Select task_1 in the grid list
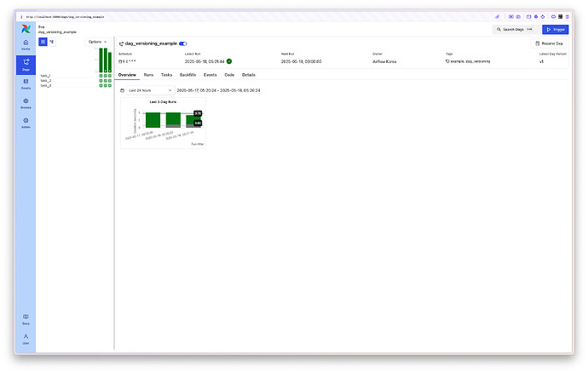Image resolution: width=588 pixels, height=373 pixels. point(45,76)
